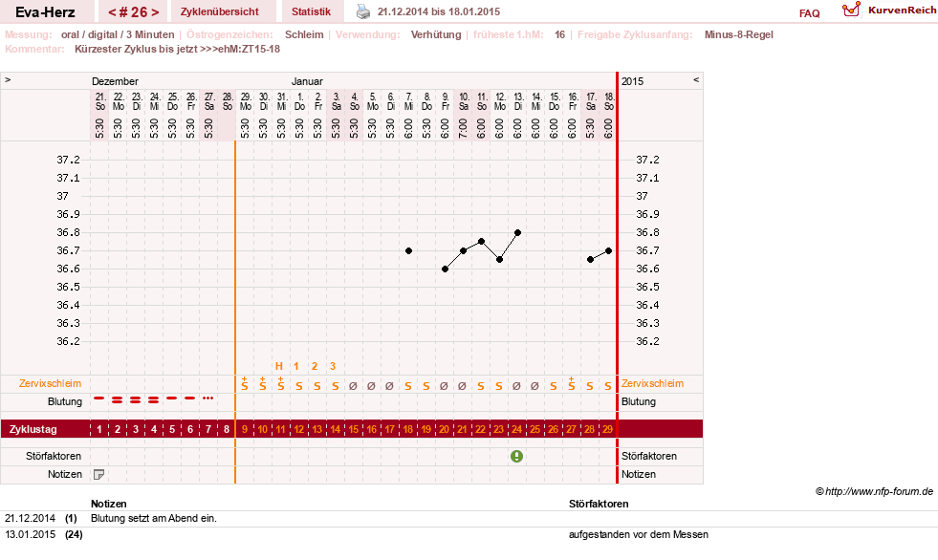Image resolution: width=938 pixels, height=560 pixels.
Task: Click the date header 1. Do in Januar
Action: (x=299, y=101)
